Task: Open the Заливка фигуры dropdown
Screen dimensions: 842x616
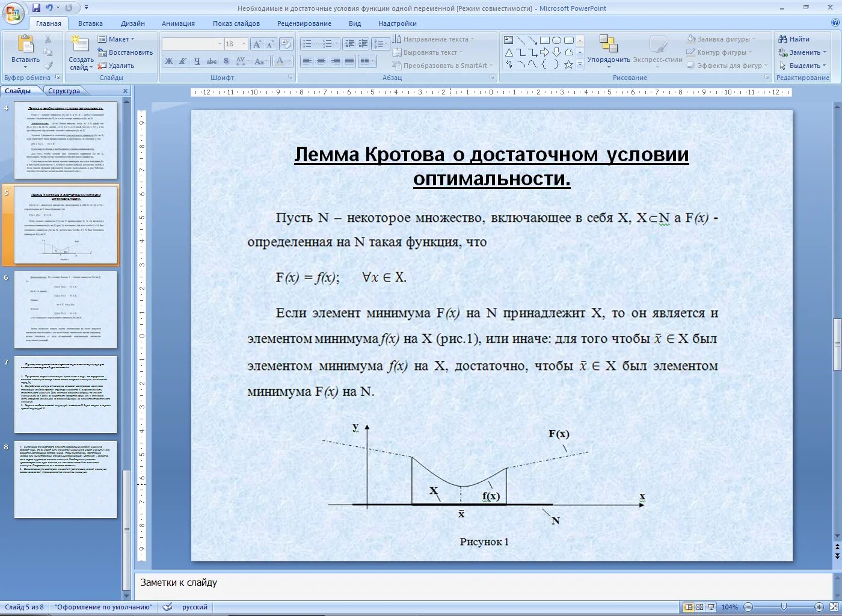Action: pyautogui.click(x=721, y=39)
